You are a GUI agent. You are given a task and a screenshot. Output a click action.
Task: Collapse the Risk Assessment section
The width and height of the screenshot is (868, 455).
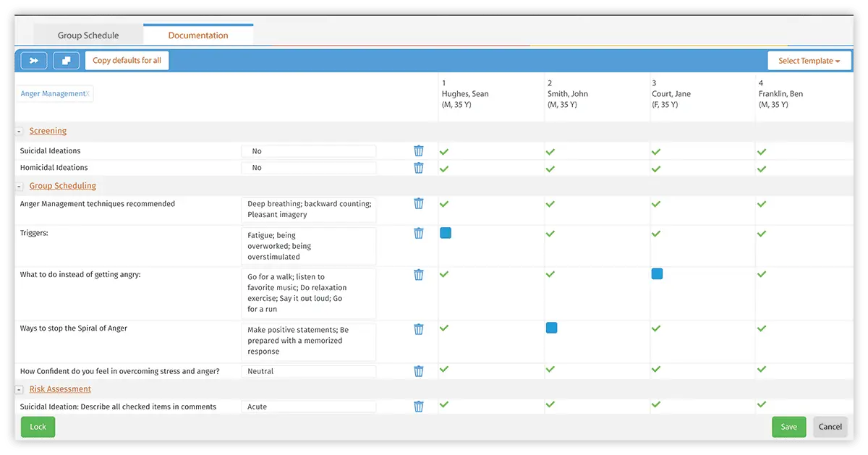coord(20,388)
